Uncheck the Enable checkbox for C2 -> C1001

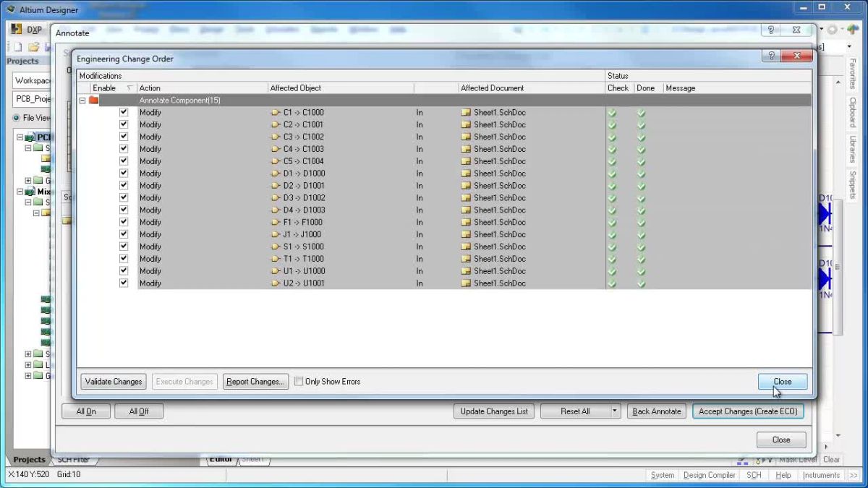(x=123, y=124)
